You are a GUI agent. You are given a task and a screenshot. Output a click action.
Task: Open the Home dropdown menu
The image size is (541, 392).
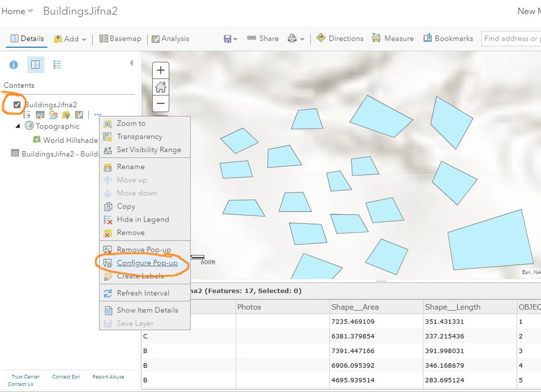click(17, 11)
